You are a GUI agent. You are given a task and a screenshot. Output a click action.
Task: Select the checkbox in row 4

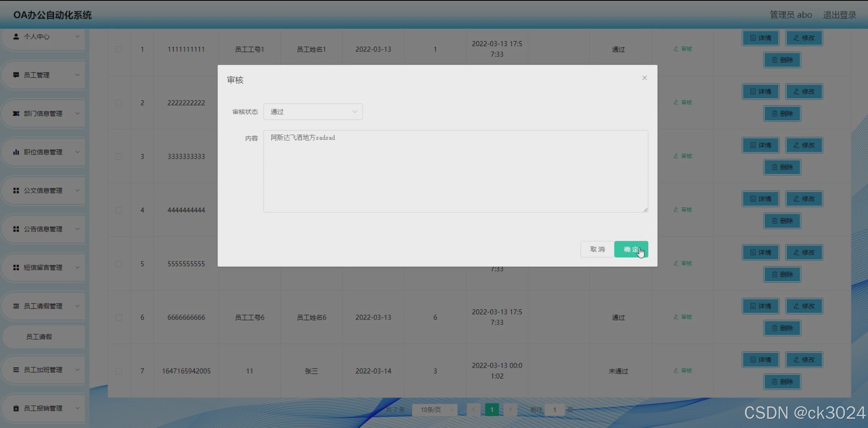pos(119,210)
